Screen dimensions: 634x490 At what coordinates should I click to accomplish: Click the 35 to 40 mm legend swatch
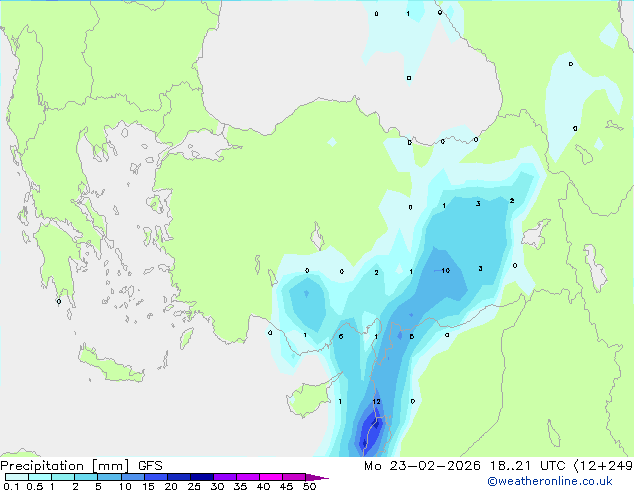pos(248,477)
